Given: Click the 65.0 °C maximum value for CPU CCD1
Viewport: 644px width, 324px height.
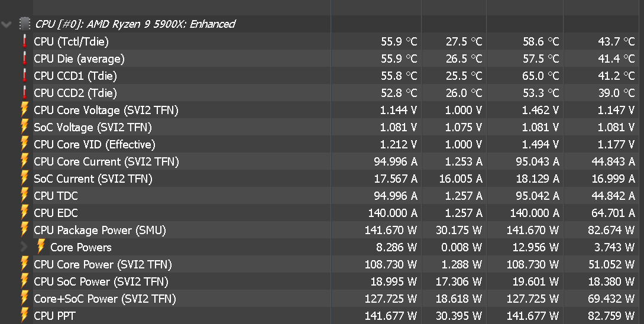Looking at the screenshot, I should coord(541,76).
